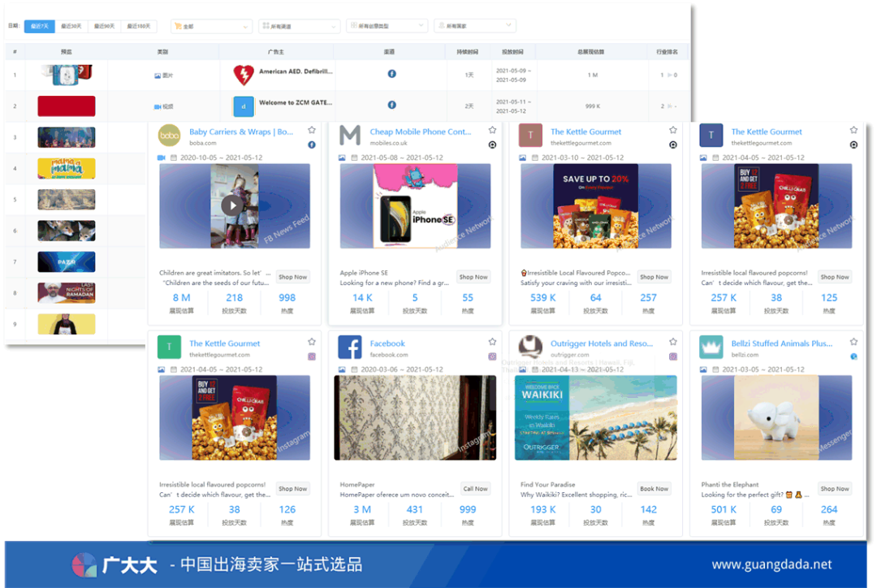Open the 全部 category dropdown
Screen dimensions: 877x588
(x=211, y=26)
